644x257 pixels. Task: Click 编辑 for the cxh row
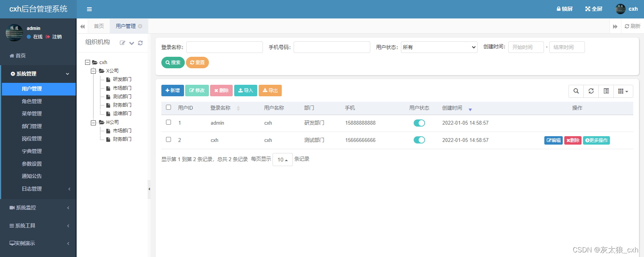554,140
